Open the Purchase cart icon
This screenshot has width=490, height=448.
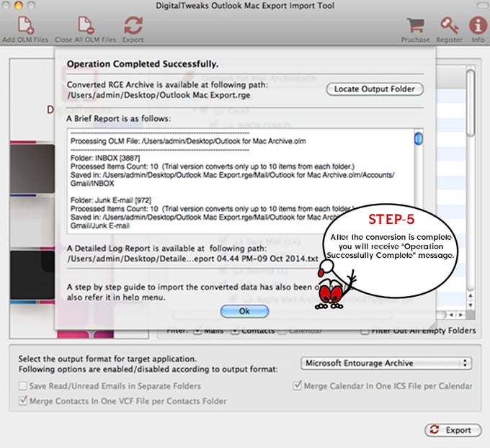pyautogui.click(x=415, y=25)
